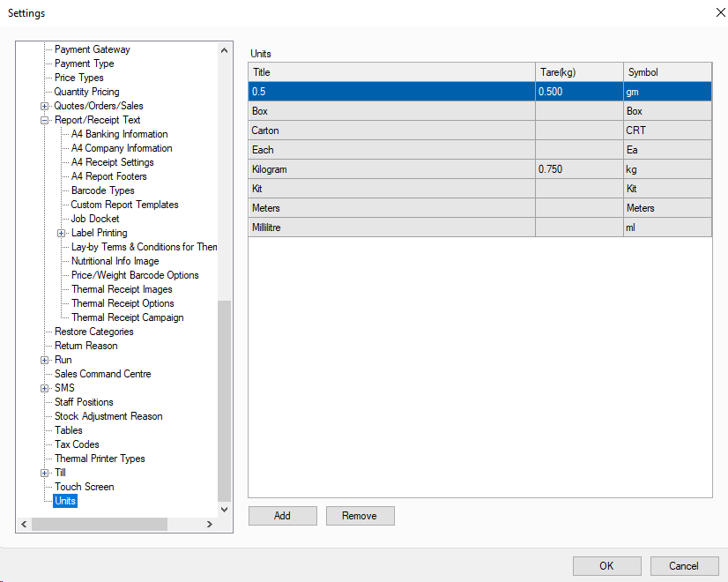The image size is (728, 582).
Task: Confirm settings with OK
Action: click(x=607, y=566)
